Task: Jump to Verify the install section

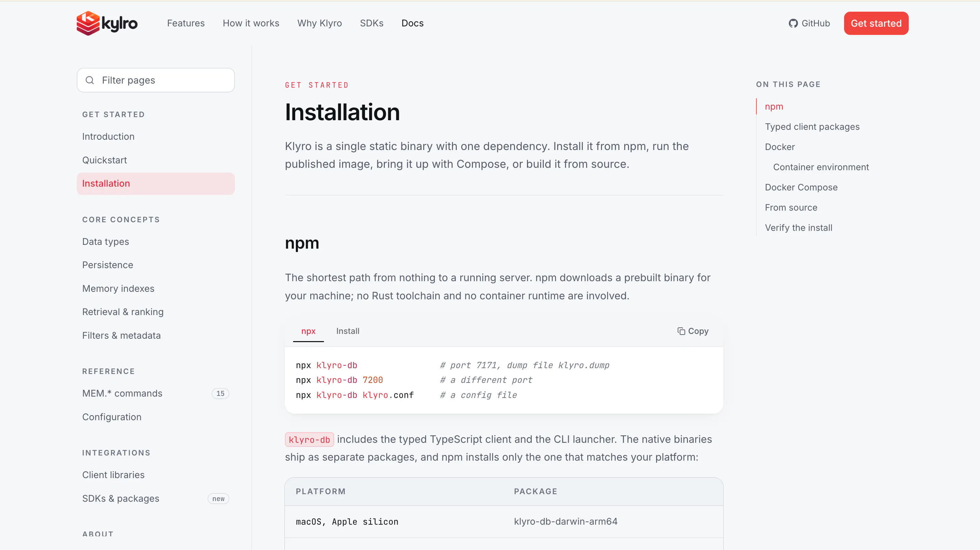Action: tap(798, 227)
